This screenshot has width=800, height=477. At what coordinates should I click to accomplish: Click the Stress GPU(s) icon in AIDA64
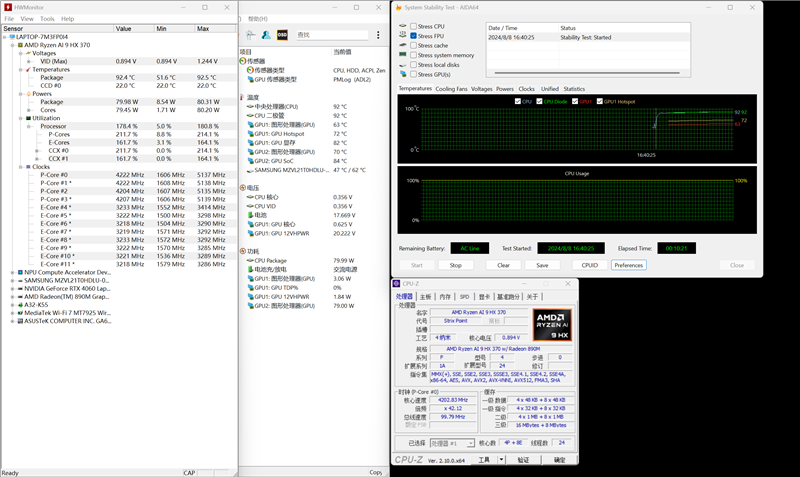pyautogui.click(x=403, y=74)
